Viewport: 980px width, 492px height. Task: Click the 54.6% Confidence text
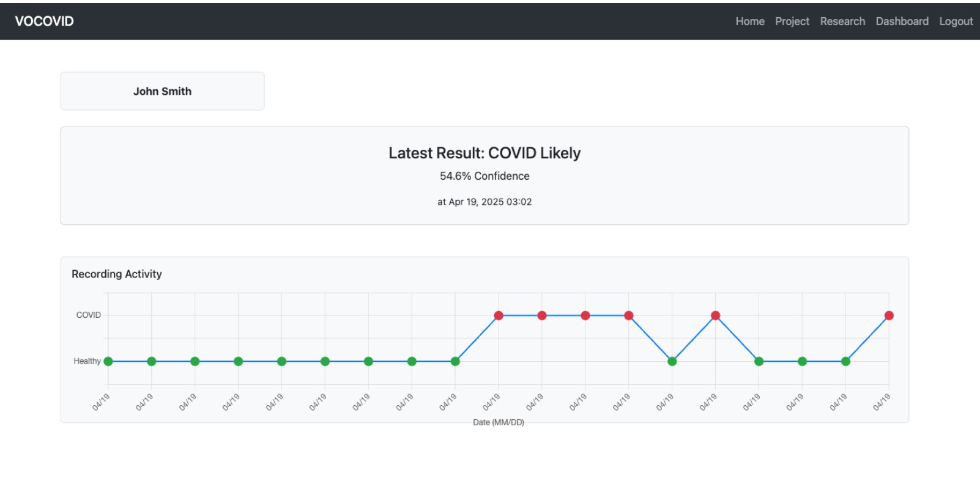pyautogui.click(x=484, y=176)
